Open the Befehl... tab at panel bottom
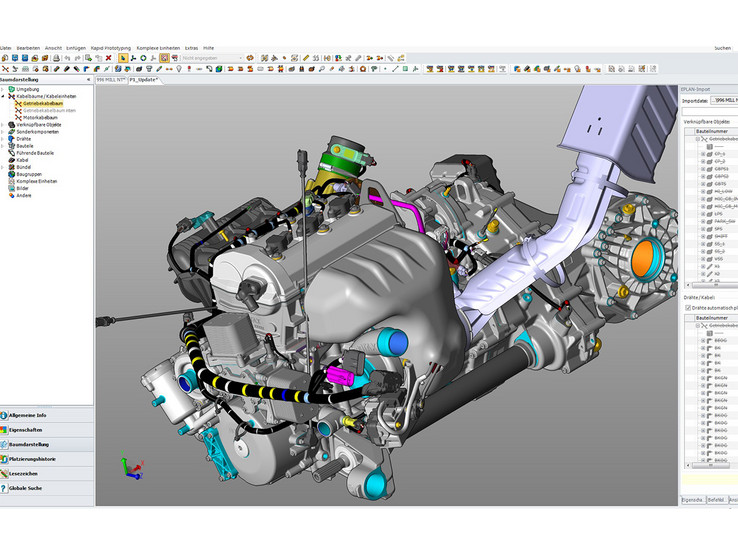Image resolution: width=738 pixels, height=555 pixels. [x=716, y=500]
